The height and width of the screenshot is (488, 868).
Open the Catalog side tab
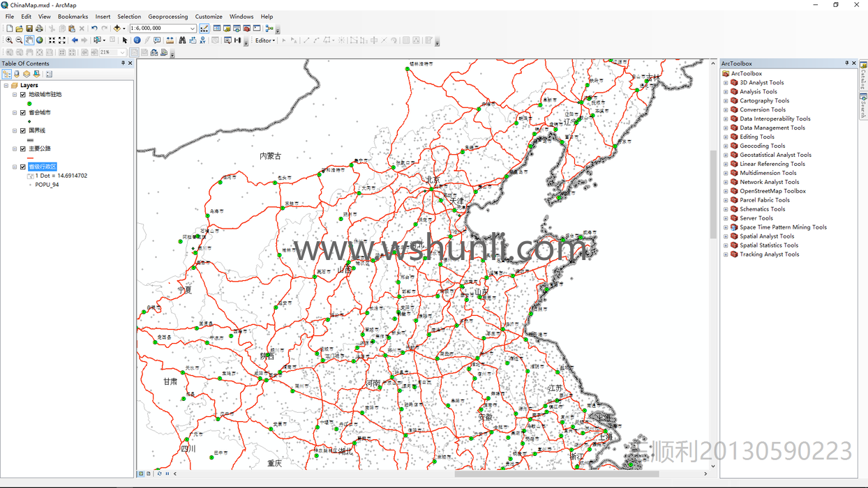(863, 75)
